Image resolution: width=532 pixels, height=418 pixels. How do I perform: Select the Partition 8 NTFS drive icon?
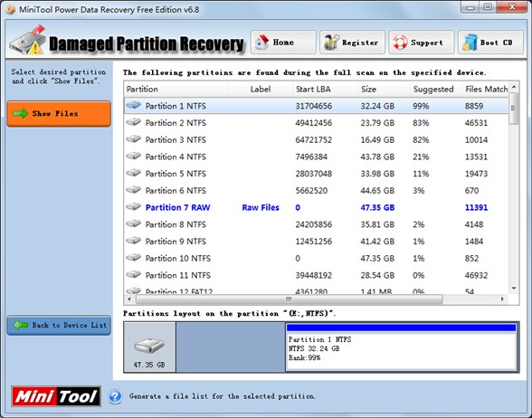coord(133,224)
